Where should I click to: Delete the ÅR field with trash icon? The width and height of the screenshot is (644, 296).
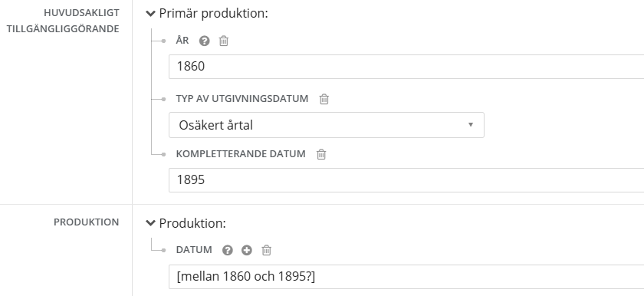point(223,41)
